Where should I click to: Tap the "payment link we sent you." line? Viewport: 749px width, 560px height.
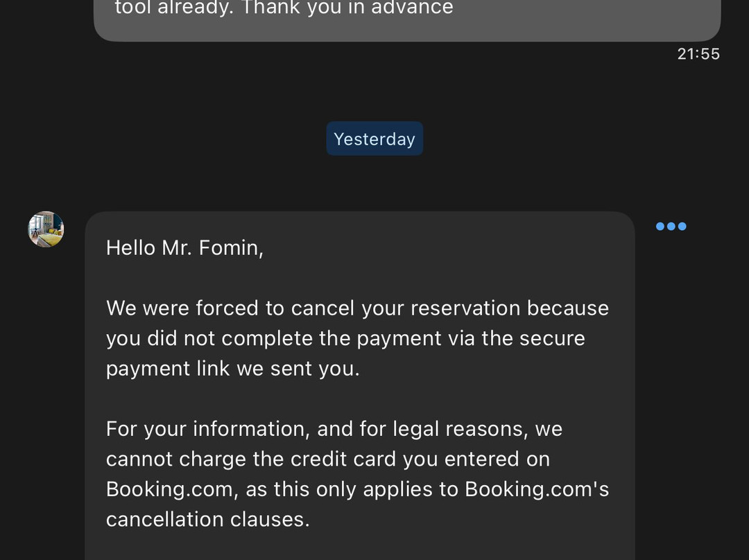[x=232, y=368]
